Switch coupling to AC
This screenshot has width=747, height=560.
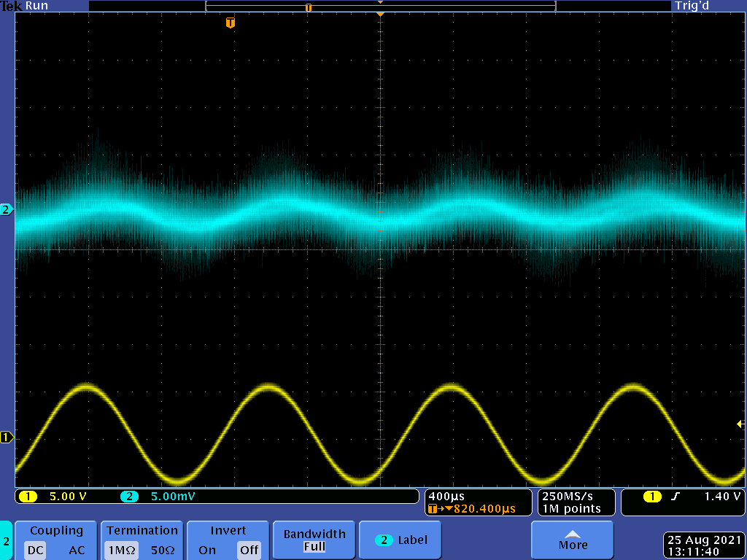click(x=77, y=550)
